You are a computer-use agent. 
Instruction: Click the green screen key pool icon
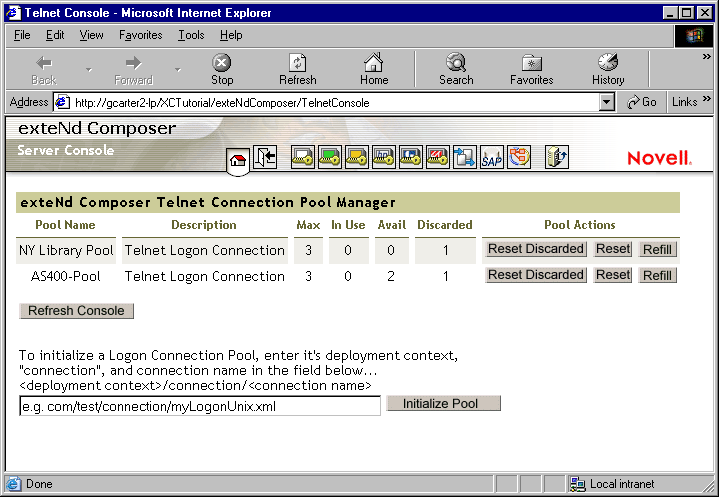tap(330, 157)
